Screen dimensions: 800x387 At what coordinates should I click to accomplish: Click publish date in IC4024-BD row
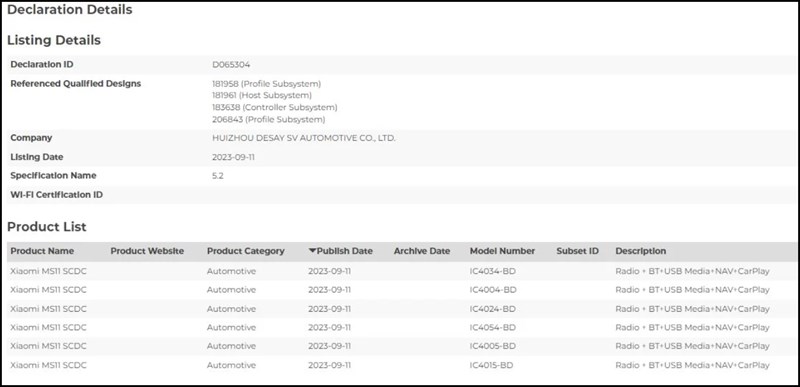[x=329, y=309]
